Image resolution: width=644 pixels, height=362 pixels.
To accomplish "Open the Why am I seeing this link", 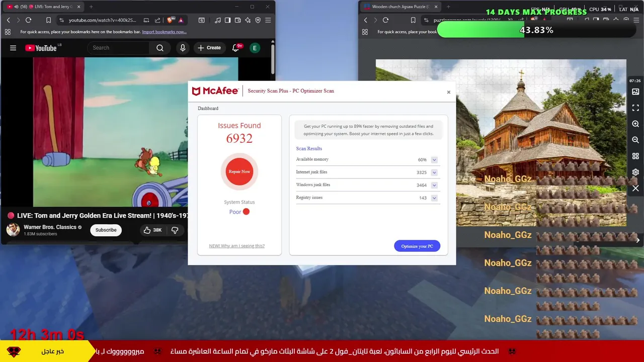I will 236,246.
